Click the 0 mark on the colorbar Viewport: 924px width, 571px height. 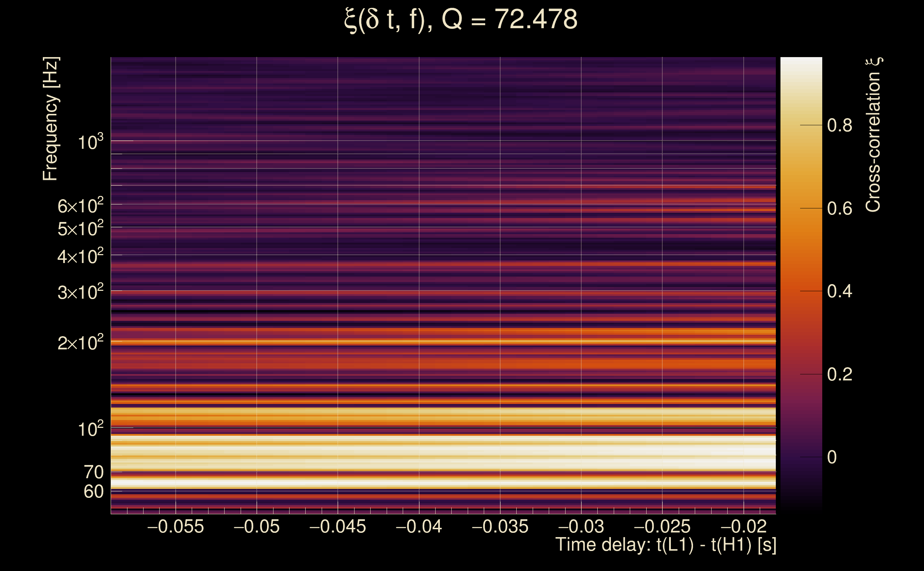click(832, 457)
